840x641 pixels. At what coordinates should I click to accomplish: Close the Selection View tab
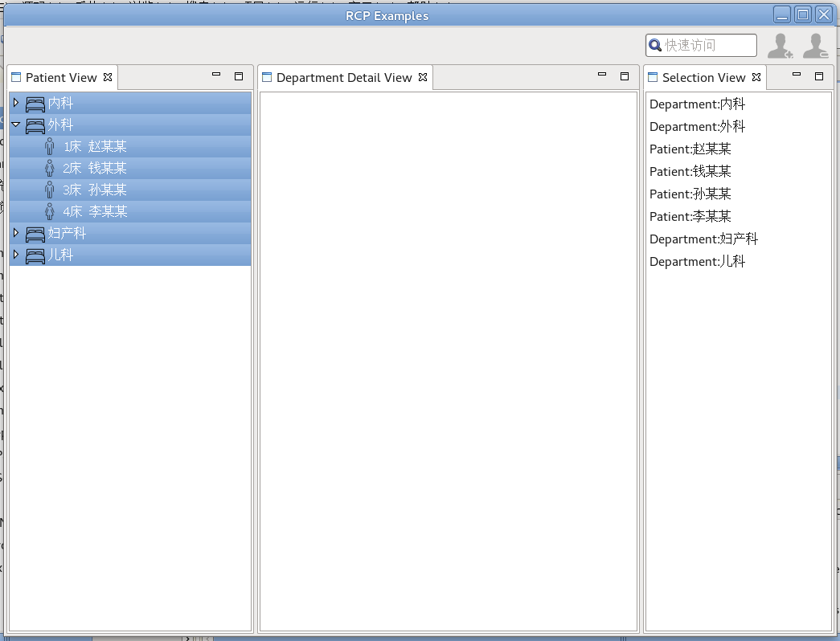coord(756,77)
